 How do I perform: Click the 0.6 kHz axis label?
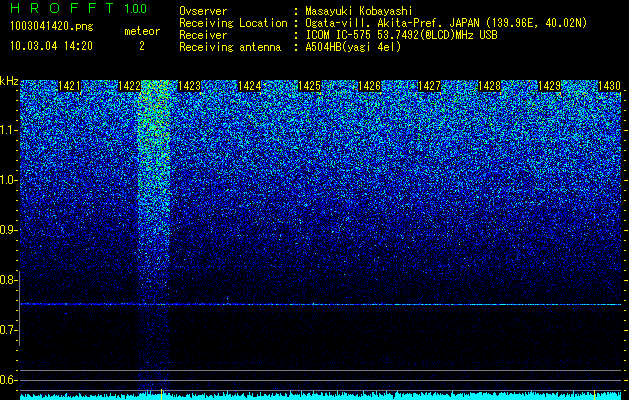[8, 380]
